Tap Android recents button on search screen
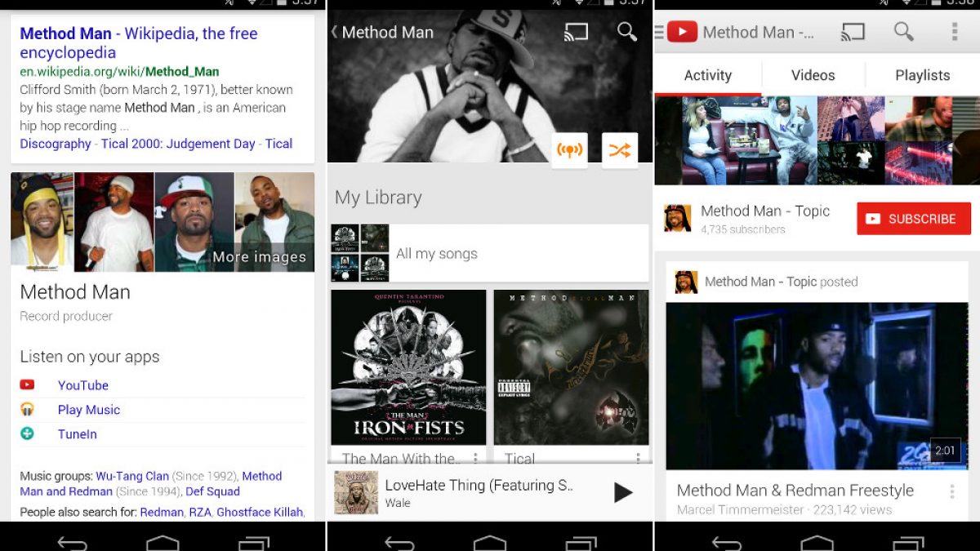 tap(254, 543)
